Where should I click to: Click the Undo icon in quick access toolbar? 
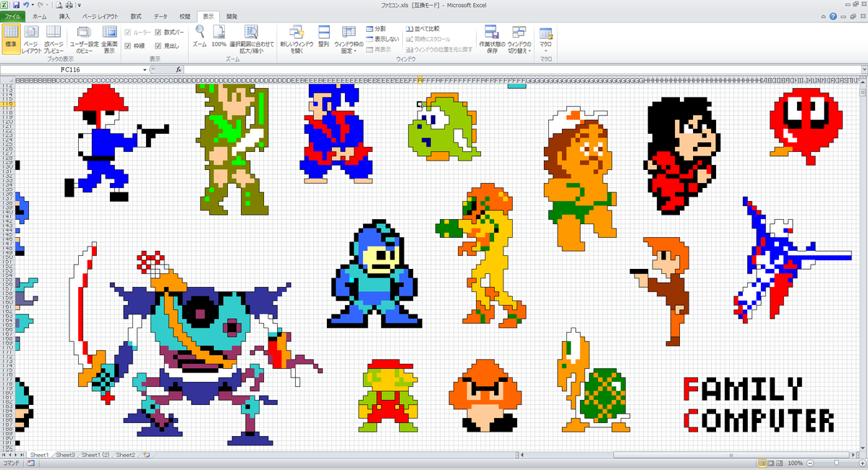click(25, 5)
